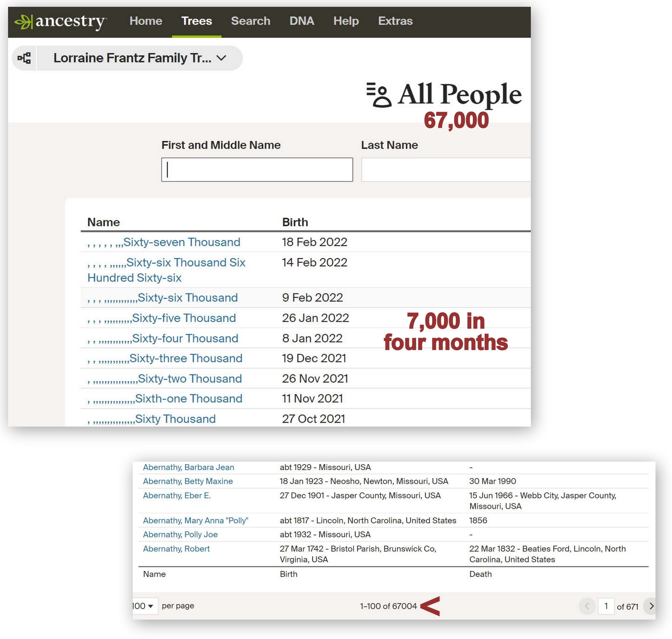Click in First and Middle Name field

coord(257,170)
